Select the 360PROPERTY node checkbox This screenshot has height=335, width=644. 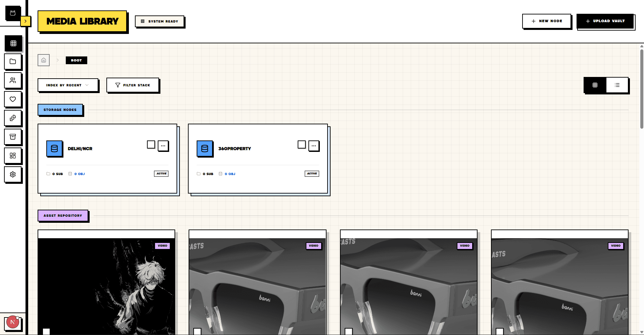[302, 144]
